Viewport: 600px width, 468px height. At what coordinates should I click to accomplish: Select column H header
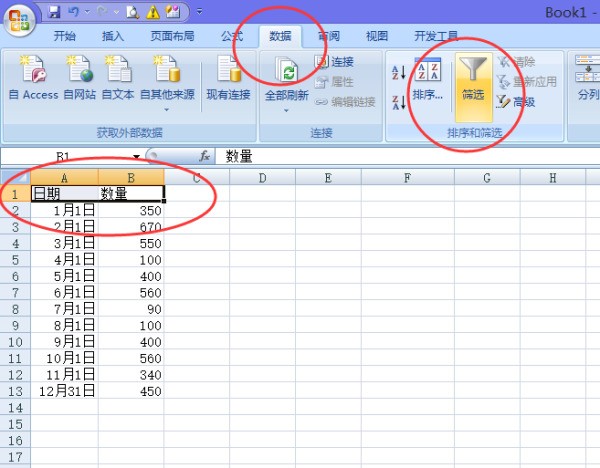(553, 178)
